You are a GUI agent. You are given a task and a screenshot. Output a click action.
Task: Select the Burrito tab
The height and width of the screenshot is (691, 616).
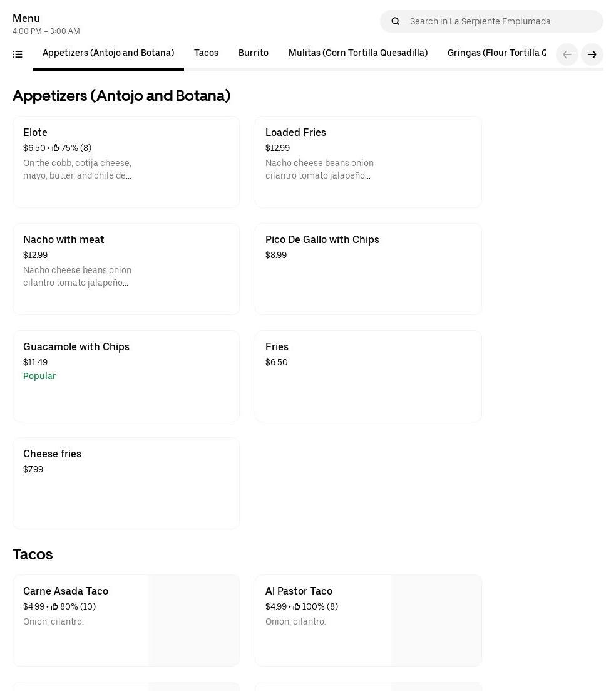point(253,53)
